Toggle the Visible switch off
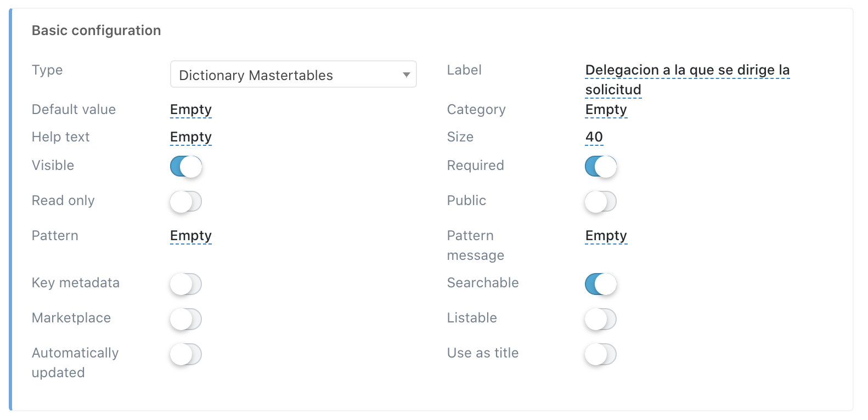This screenshot has width=868, height=420. pos(186,166)
